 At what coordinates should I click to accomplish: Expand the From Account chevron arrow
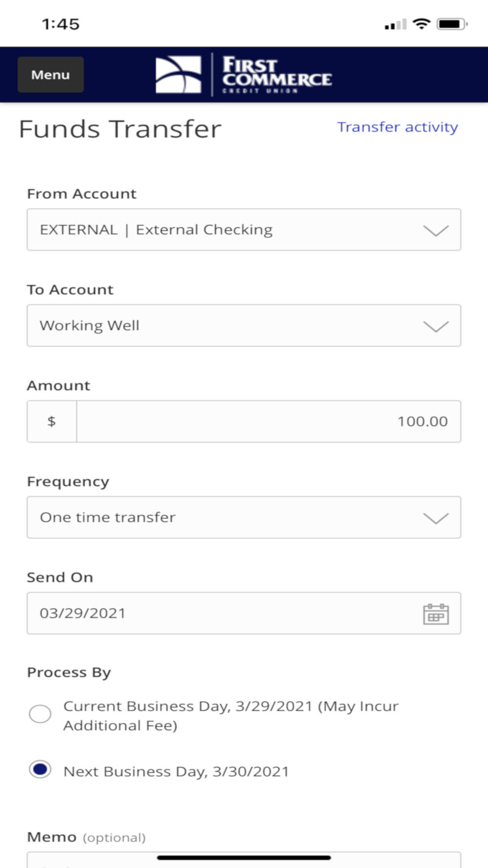436,230
